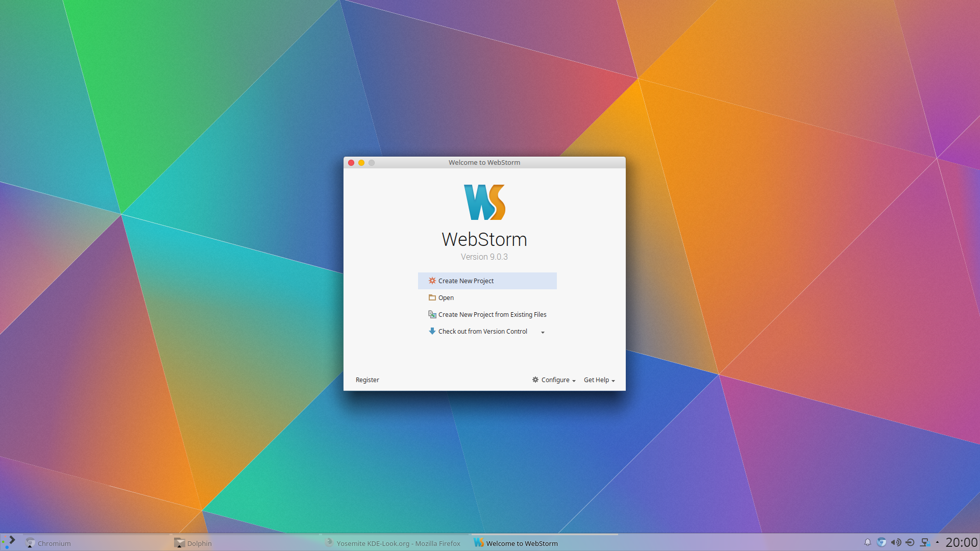Select Create New Project from Existing Files
Image resolution: width=980 pixels, height=551 pixels.
click(x=487, y=314)
